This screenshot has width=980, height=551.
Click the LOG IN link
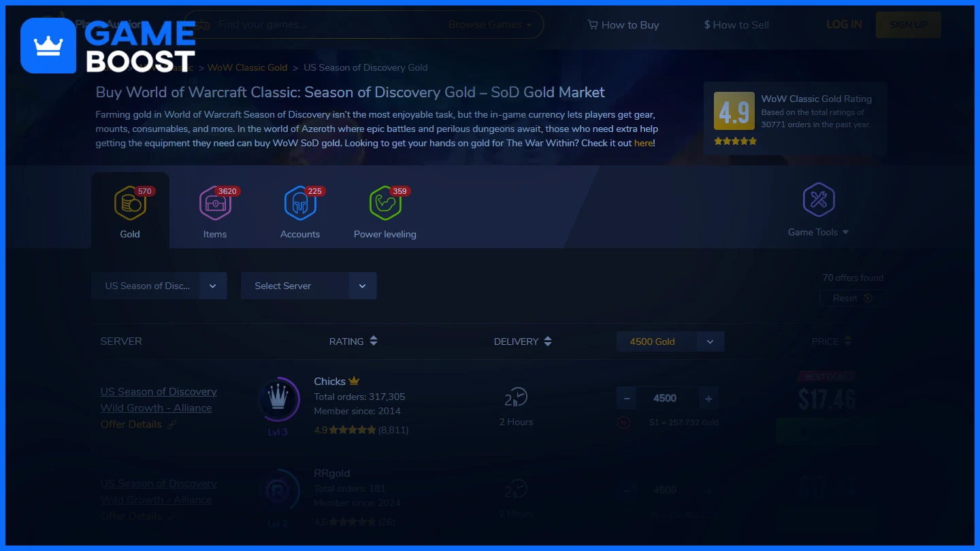click(844, 24)
